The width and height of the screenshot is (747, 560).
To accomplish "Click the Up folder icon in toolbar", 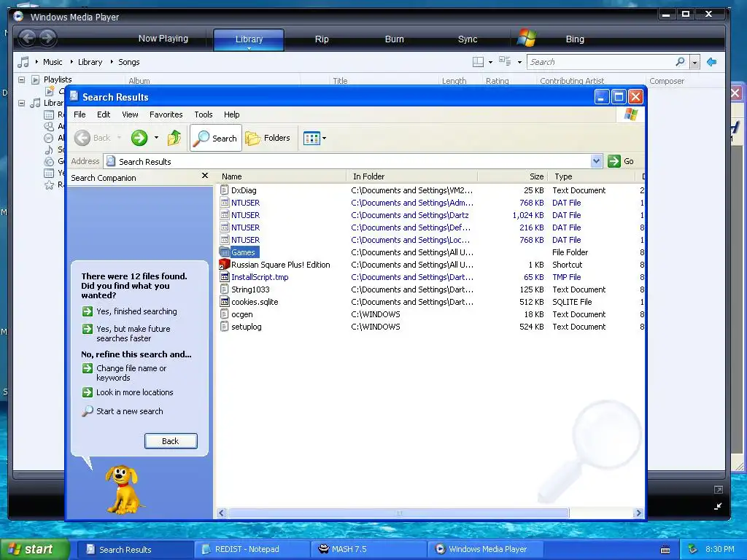I will click(x=174, y=138).
